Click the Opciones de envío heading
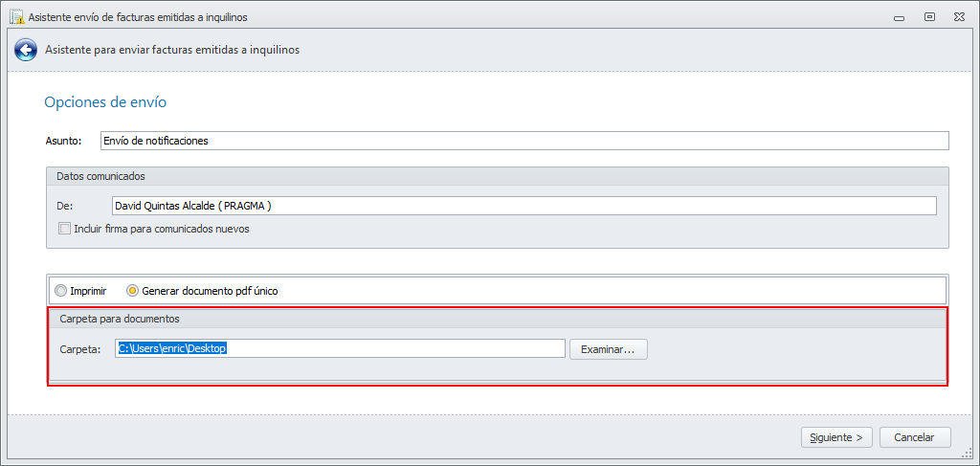The image size is (980, 466). pos(106,102)
